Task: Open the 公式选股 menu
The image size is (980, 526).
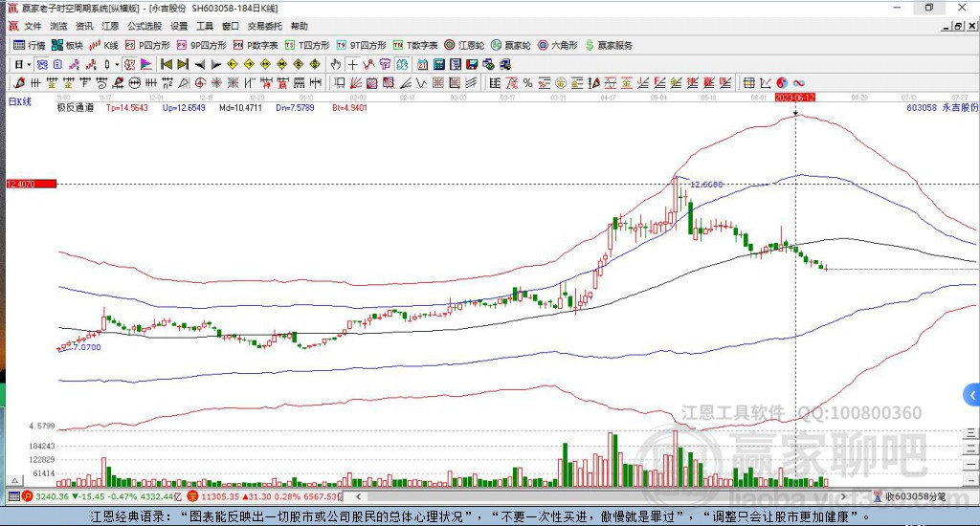Action: 145,26
